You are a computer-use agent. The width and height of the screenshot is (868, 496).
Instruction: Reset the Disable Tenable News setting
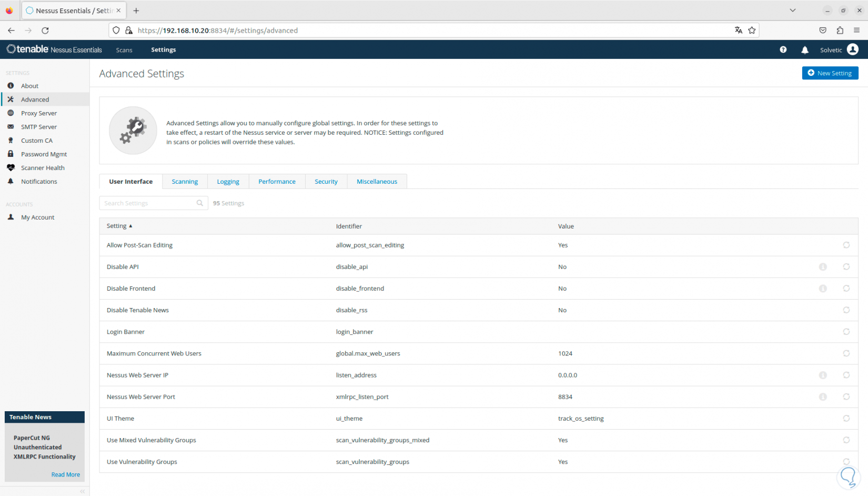[846, 310]
